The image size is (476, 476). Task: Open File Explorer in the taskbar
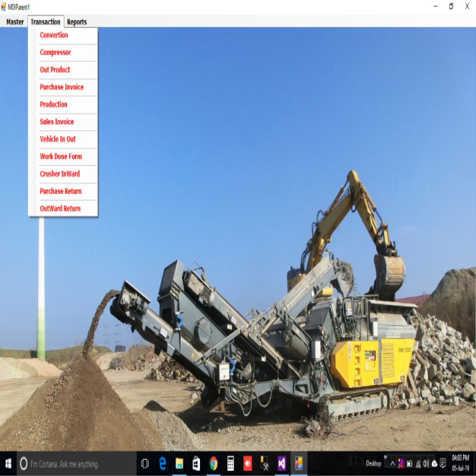coord(179,464)
